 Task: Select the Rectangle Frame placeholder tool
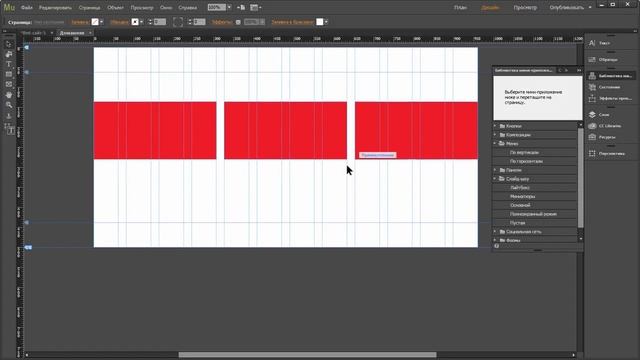9,84
